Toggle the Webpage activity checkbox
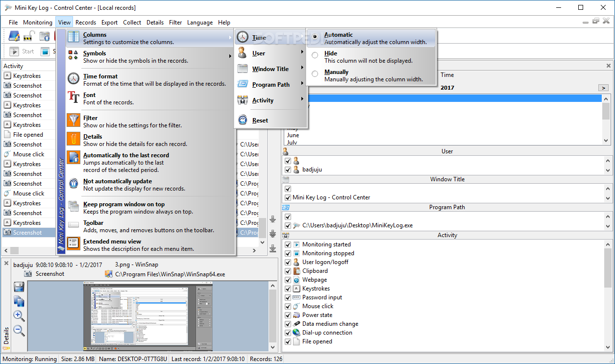615x364 pixels. [288, 280]
